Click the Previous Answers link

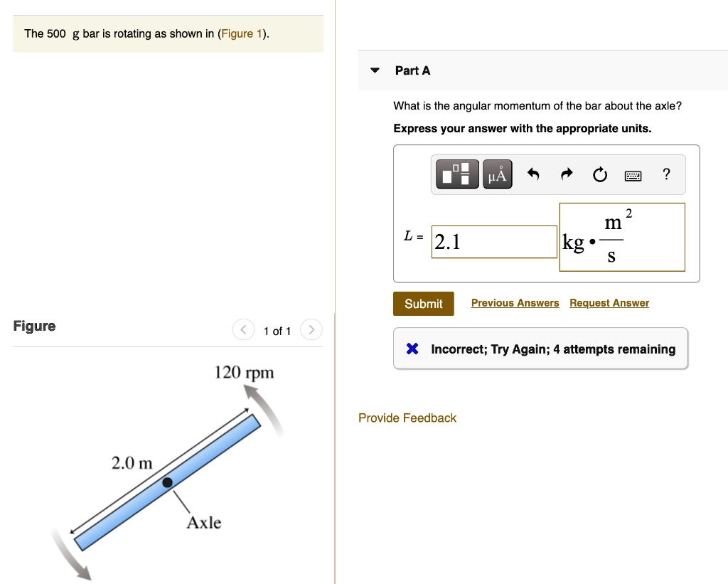515,302
